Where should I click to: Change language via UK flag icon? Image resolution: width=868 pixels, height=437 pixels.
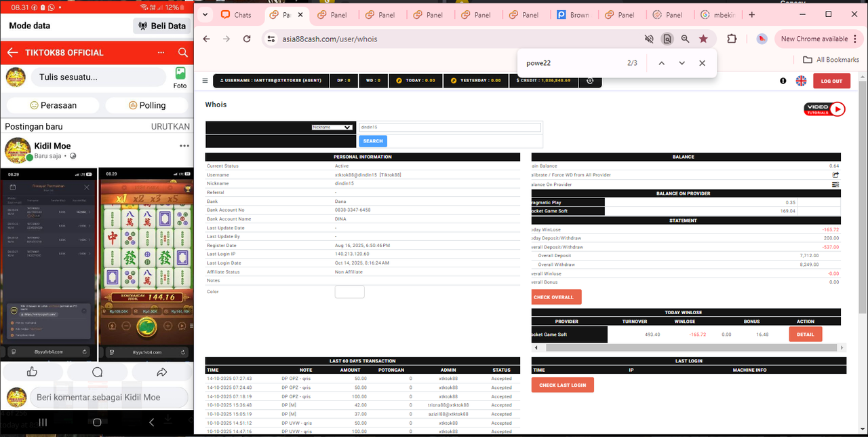[x=801, y=81]
